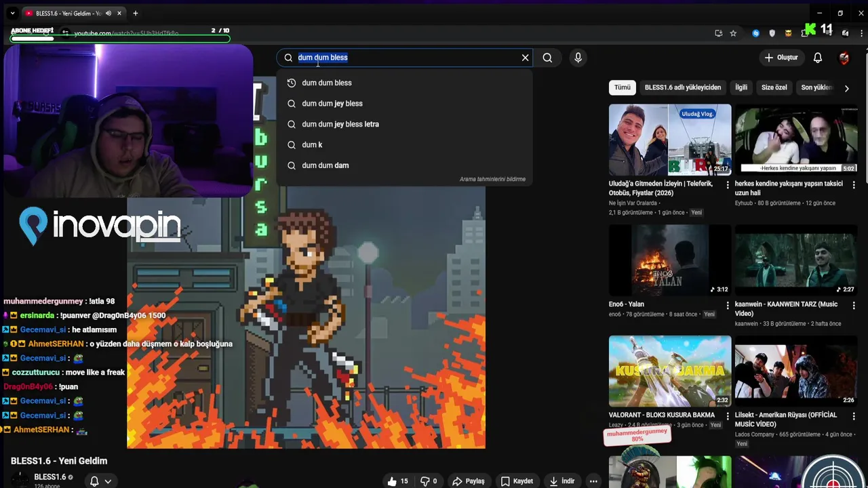868x488 pixels.
Task: Open options for 'herkes kendine yakışanı' video
Action: [x=854, y=184]
